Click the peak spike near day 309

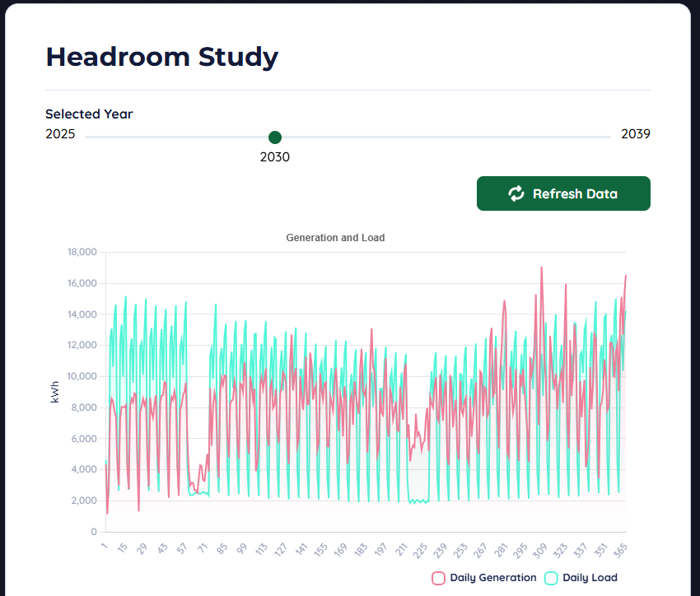click(541, 267)
